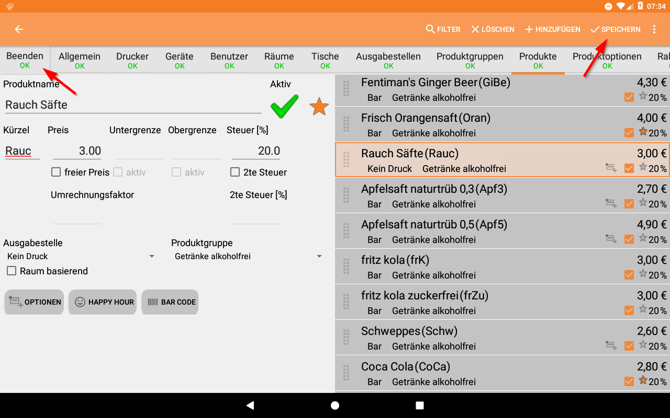Expand the Produktgruppe dropdown
The height and width of the screenshot is (418, 670).
coord(248,257)
